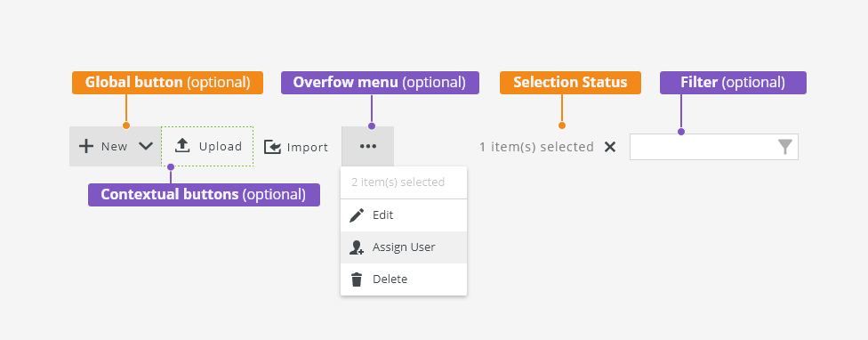The image size is (868, 340).
Task: Click the Import icon
Action: (272, 147)
